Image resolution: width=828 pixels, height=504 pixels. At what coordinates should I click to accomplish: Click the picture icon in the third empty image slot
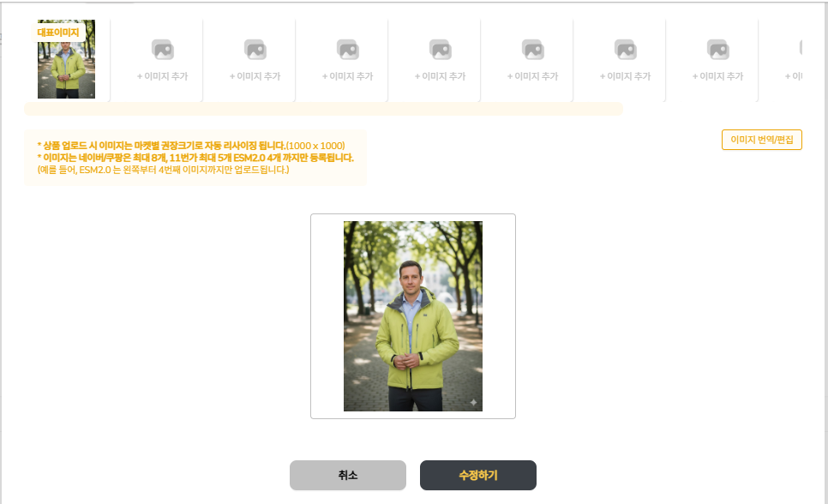[347, 50]
